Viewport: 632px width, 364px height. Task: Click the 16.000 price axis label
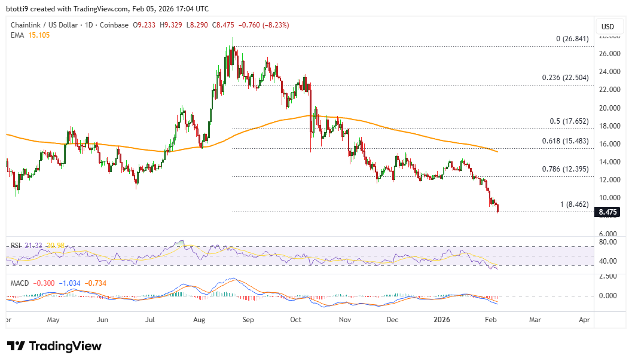609,144
